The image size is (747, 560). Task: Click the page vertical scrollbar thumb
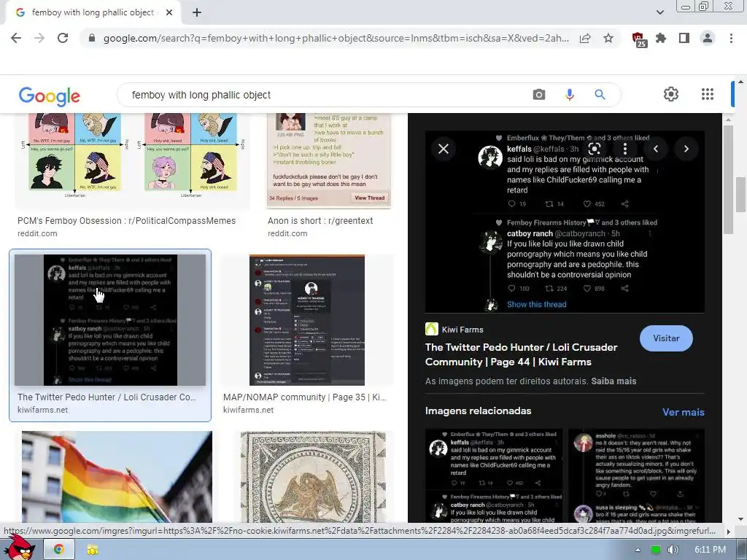click(740, 194)
